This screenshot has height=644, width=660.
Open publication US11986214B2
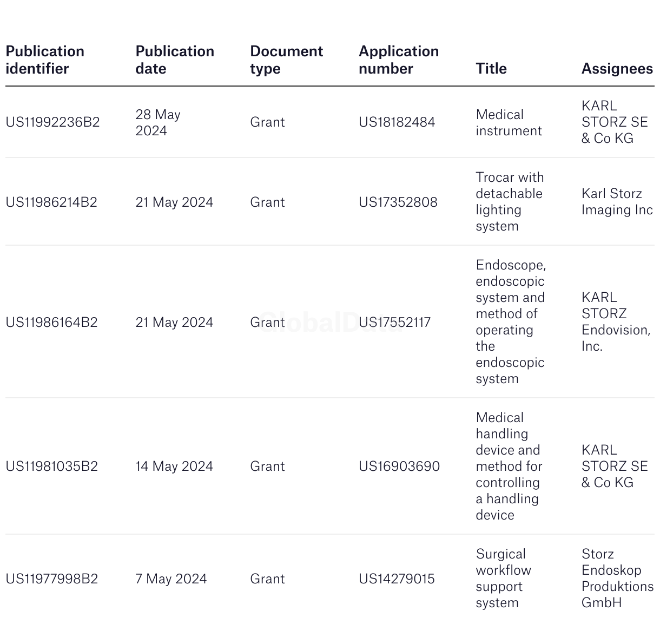pos(51,202)
